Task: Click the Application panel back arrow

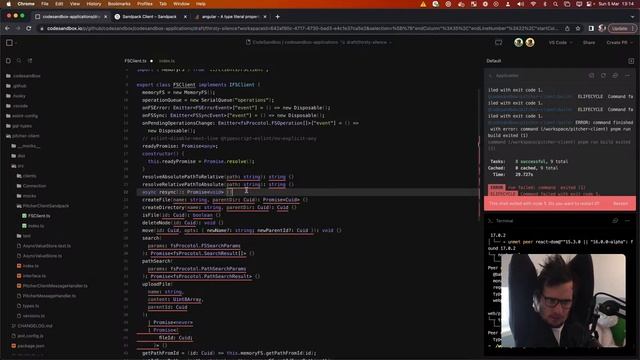Action: 490,76
